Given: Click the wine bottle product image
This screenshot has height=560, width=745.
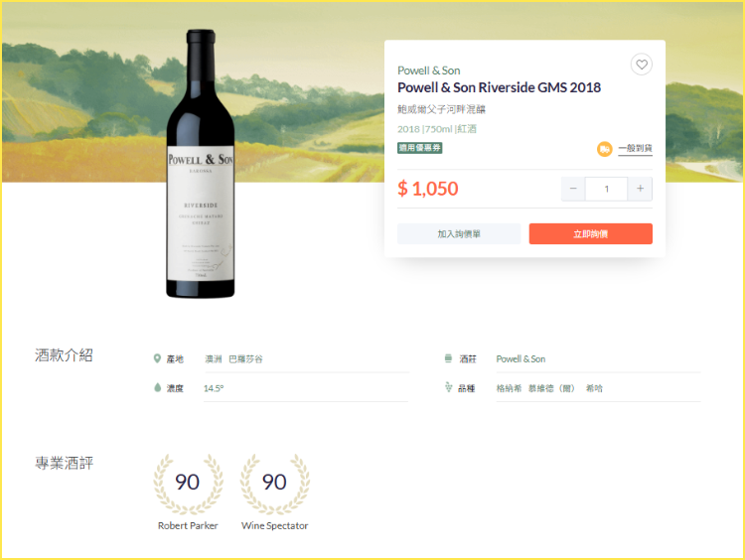Looking at the screenshot, I should [x=201, y=164].
